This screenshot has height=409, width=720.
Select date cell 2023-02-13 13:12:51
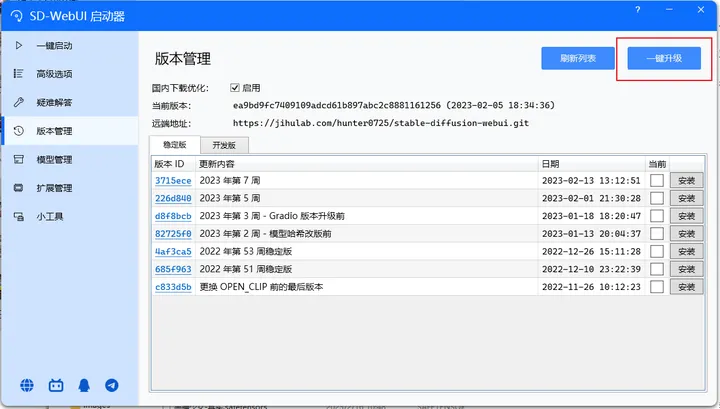pyautogui.click(x=591, y=180)
